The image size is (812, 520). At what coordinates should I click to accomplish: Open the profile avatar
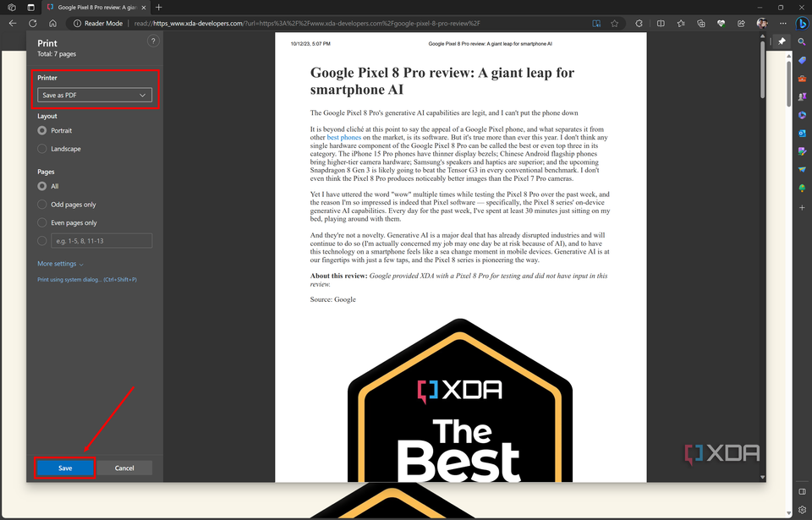pyautogui.click(x=762, y=24)
